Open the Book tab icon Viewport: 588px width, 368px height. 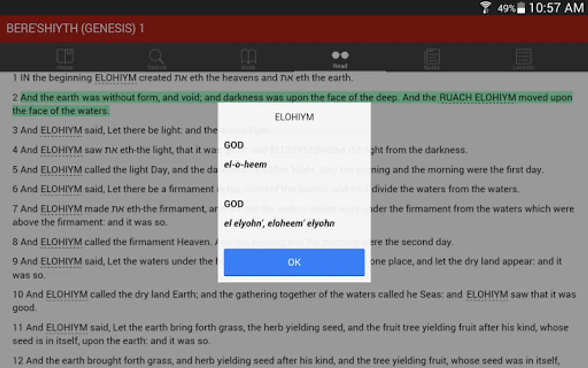[248, 59]
